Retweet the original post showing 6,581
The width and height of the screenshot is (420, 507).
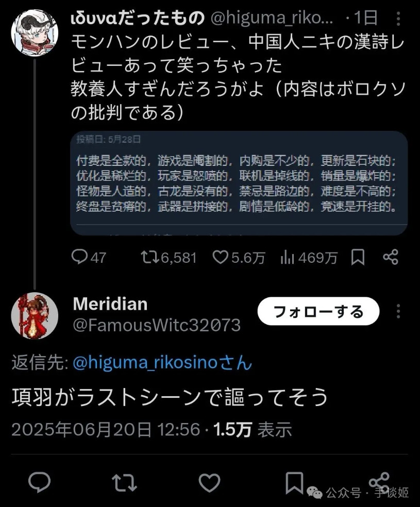tap(169, 258)
